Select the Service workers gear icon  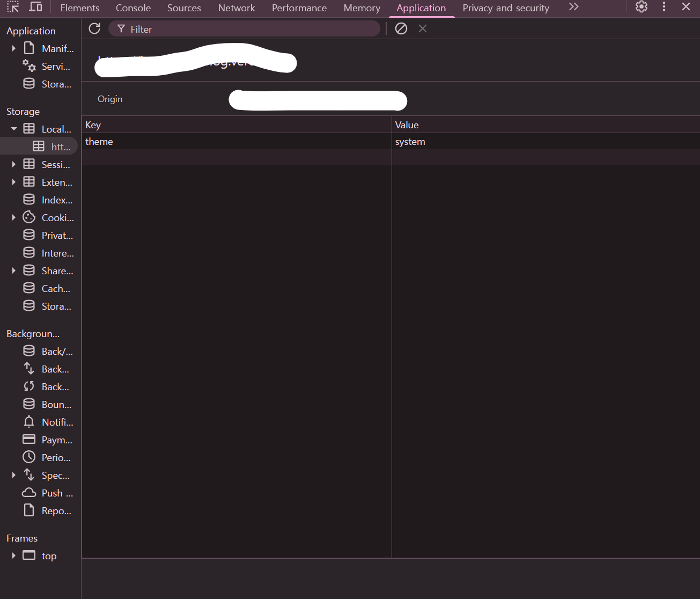29,65
